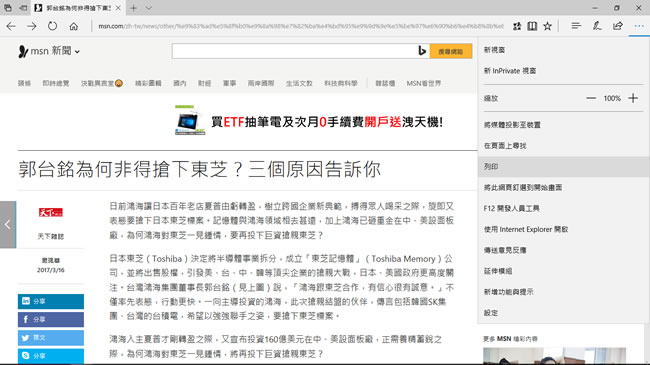Pin this page to Start menu entry
This screenshot has height=365, width=650.
(x=564, y=187)
